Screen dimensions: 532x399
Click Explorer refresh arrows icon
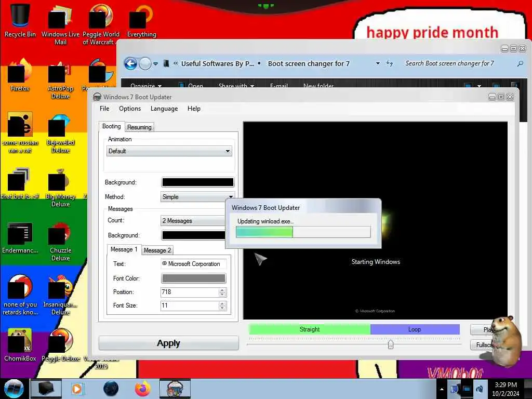tap(390, 63)
